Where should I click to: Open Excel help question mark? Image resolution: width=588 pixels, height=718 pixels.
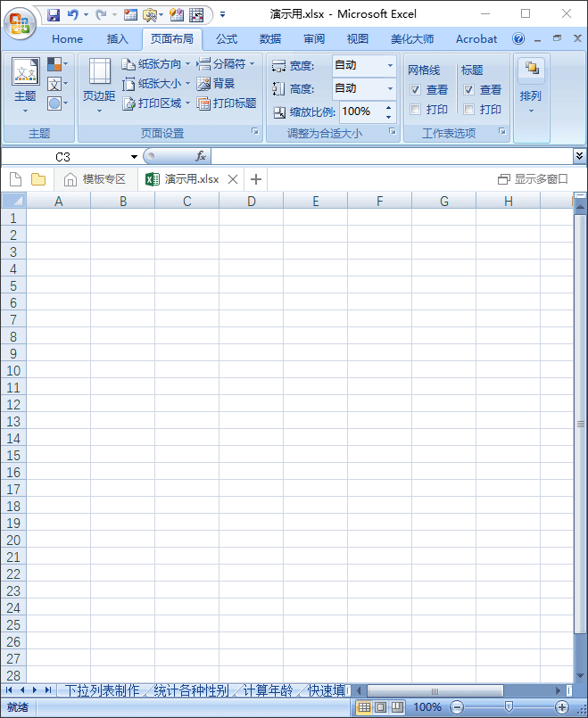[x=518, y=38]
